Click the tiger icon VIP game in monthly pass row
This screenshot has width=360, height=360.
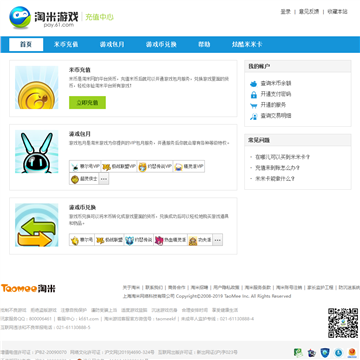106,167
